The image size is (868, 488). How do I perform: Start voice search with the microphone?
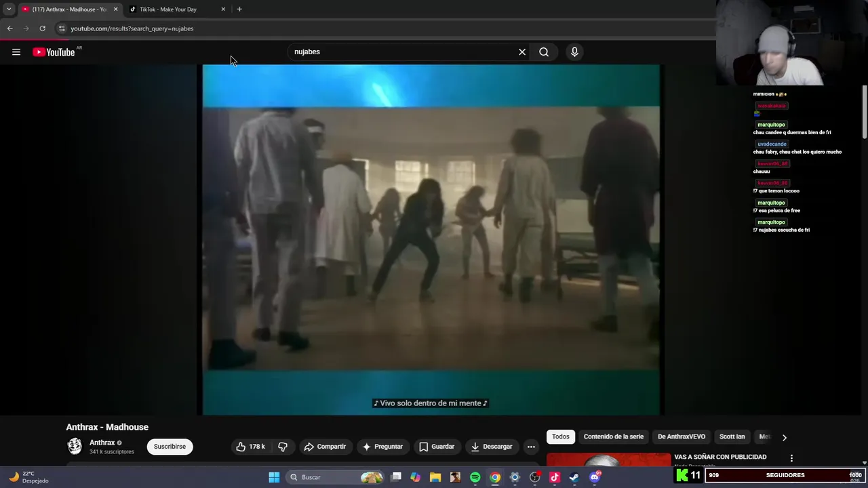(574, 52)
